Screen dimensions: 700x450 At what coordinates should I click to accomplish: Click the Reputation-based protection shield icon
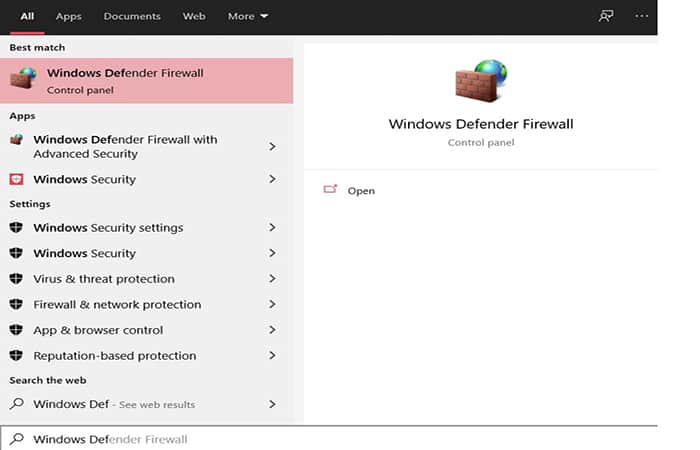click(x=16, y=356)
